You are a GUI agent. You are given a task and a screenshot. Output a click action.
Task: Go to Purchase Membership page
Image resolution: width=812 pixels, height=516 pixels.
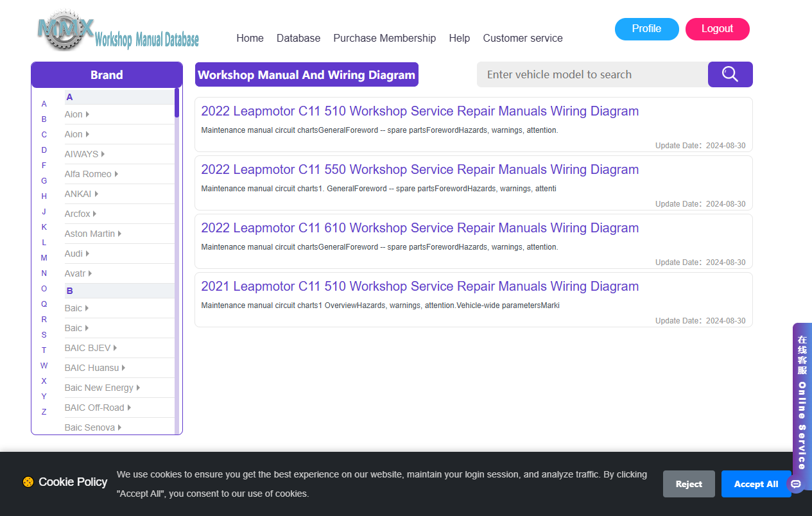pyautogui.click(x=384, y=38)
